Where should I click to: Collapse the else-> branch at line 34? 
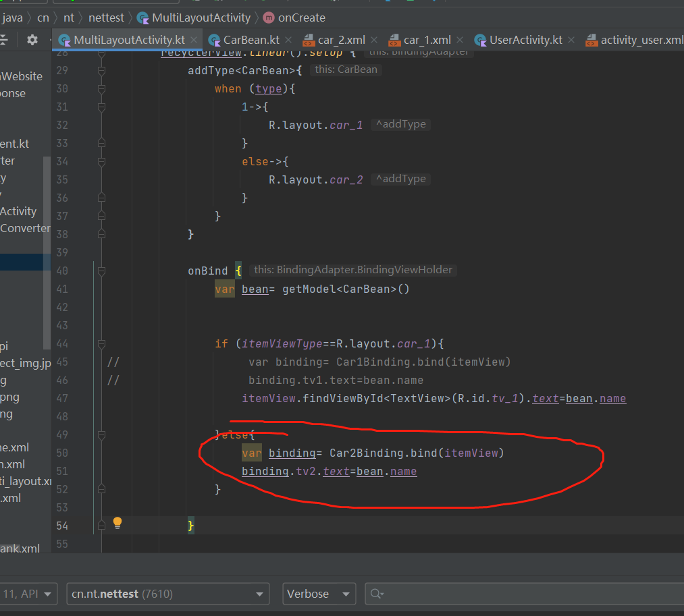tap(102, 162)
